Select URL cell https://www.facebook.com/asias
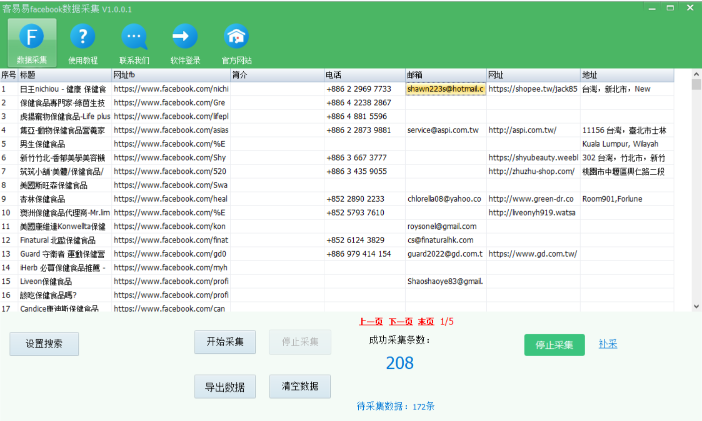Viewport: 702px width, 421px height. coord(171,130)
